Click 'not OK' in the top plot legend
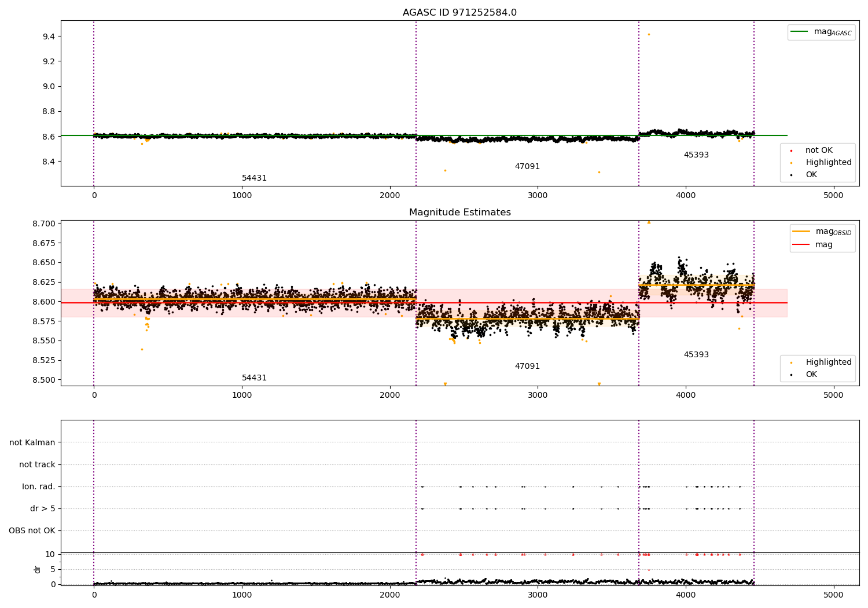868x608 pixels. click(819, 151)
